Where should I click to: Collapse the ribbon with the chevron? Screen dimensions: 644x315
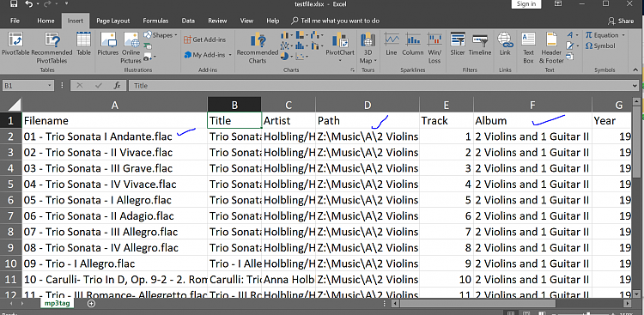click(x=635, y=70)
